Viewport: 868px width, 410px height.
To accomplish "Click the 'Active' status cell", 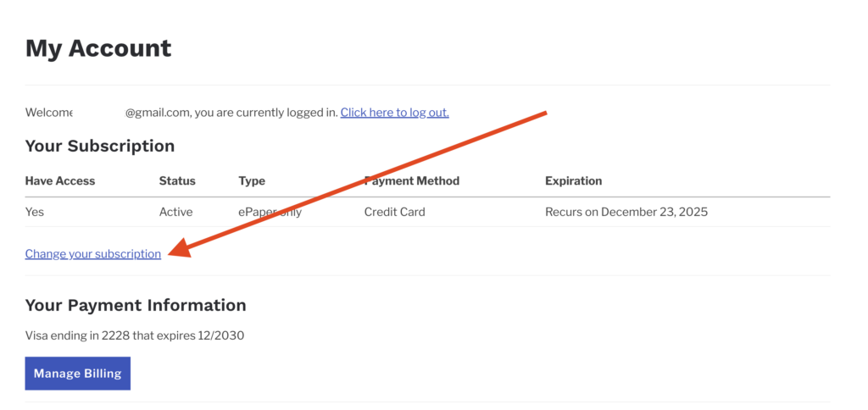I will click(175, 212).
